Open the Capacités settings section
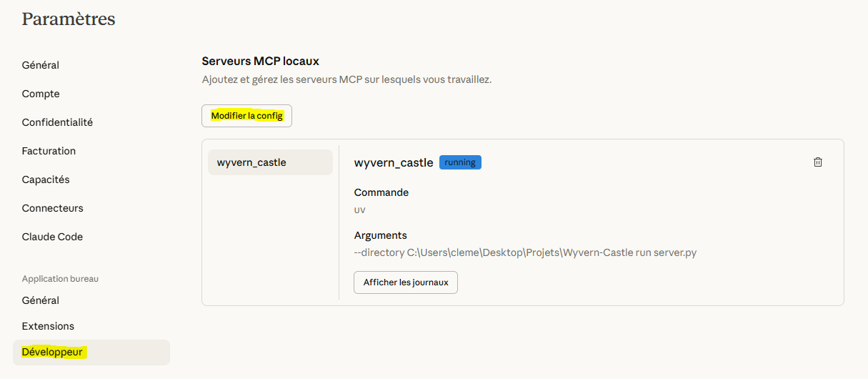868x379 pixels. pos(46,179)
